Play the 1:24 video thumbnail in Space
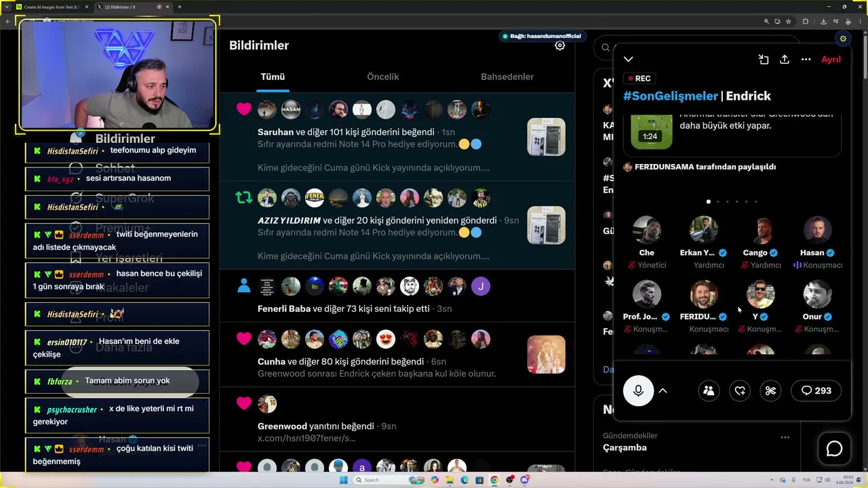868x488 pixels. pos(652,131)
